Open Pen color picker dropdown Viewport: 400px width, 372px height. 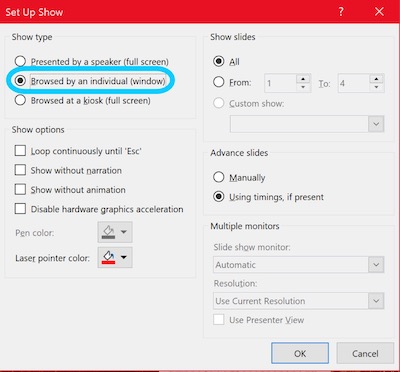tap(115, 232)
